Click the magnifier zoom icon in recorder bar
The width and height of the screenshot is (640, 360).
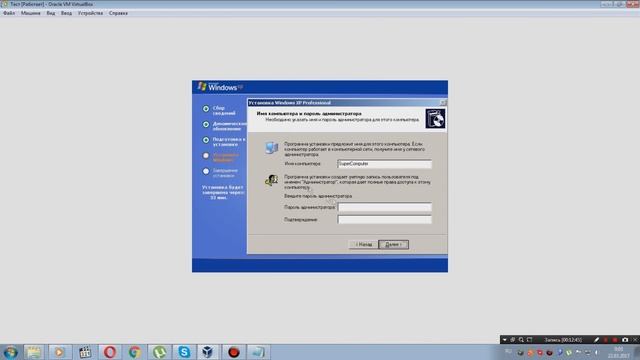(521, 340)
